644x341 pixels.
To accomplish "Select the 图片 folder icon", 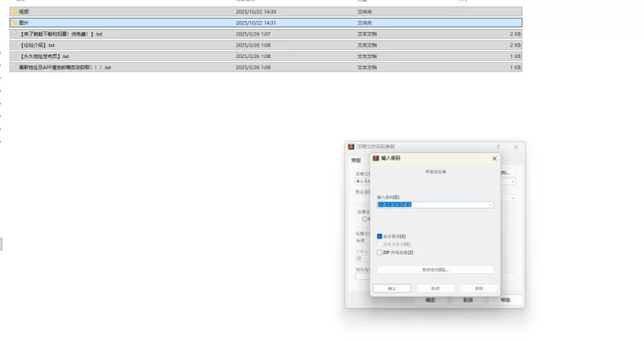I will [14, 23].
